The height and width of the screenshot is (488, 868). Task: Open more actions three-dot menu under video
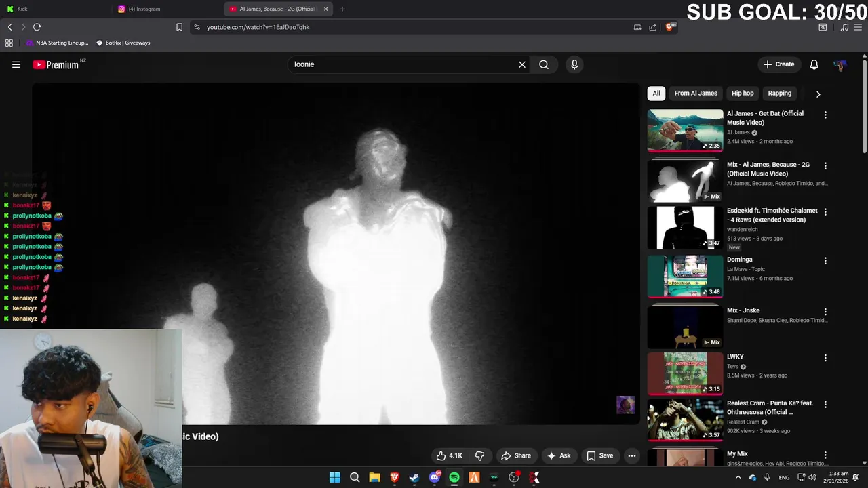coord(632,455)
